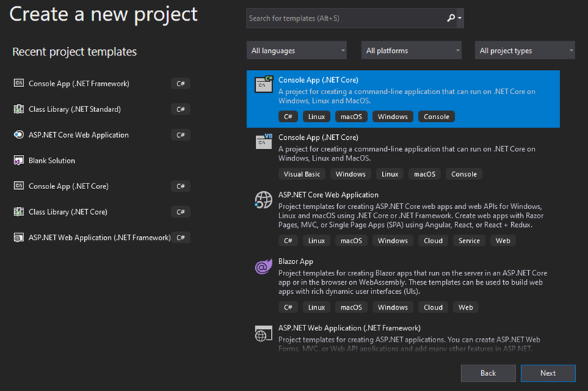The width and height of the screenshot is (588, 391).
Task: Select recent ASP.NET Core Web Application template
Action: 78,135
